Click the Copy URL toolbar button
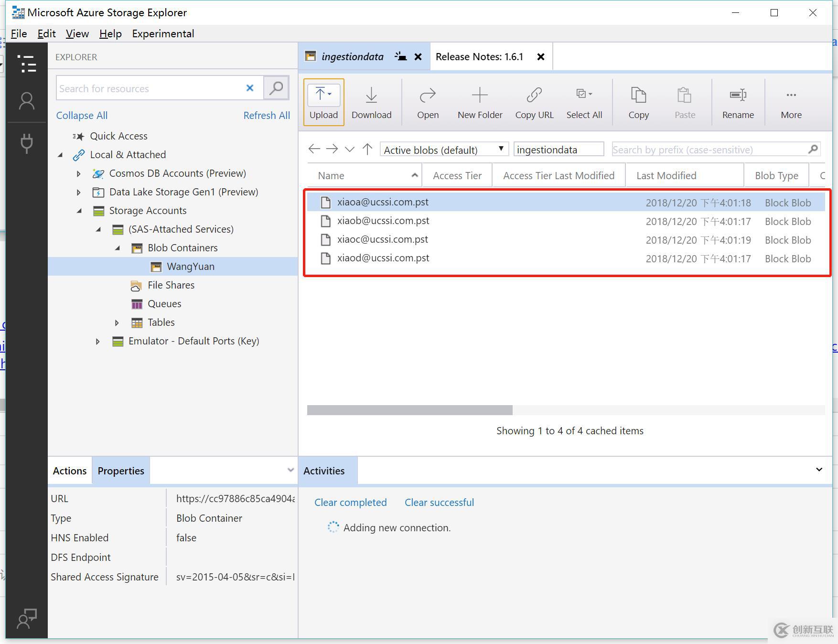The height and width of the screenshot is (644, 838). 534,102
